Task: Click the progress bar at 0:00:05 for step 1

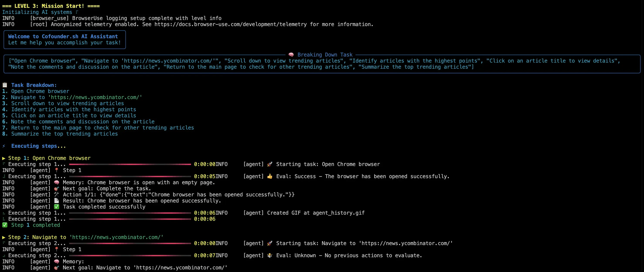Action: coord(130,176)
